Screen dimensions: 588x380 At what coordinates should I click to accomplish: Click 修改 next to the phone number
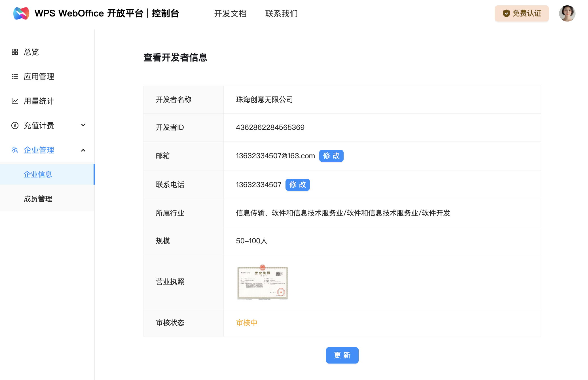pyautogui.click(x=297, y=185)
